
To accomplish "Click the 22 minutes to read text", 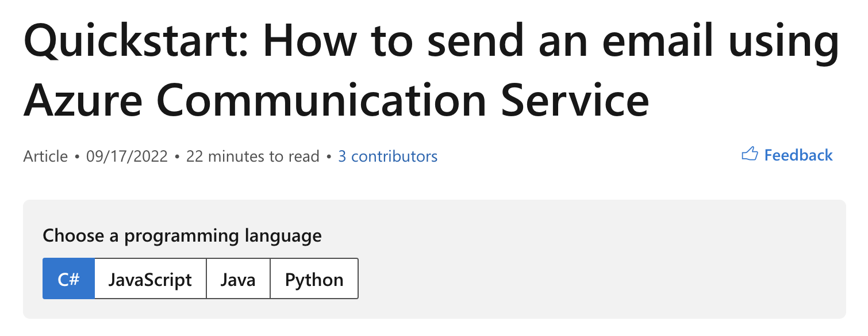I will 253,156.
